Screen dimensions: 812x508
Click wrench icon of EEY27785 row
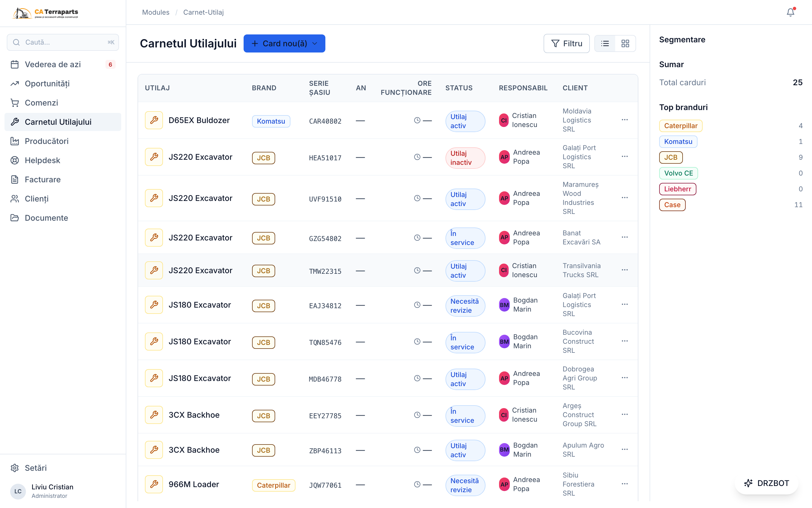point(154,415)
